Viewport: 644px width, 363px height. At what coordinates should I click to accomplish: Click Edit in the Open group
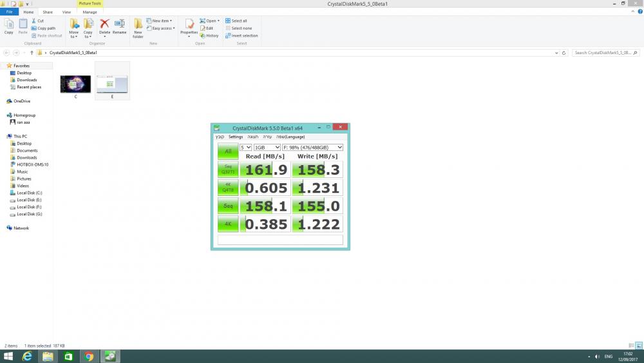pos(207,28)
